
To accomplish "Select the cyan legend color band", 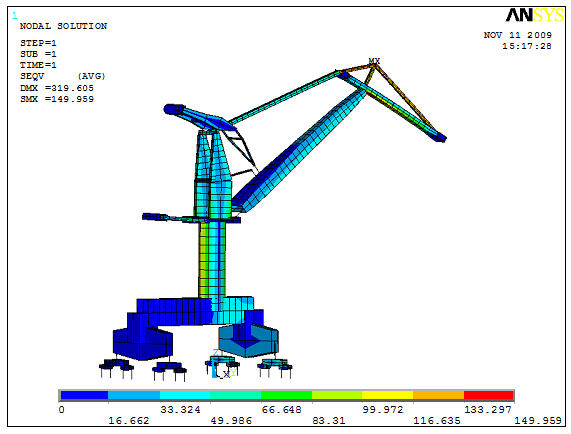I will click(x=185, y=395).
